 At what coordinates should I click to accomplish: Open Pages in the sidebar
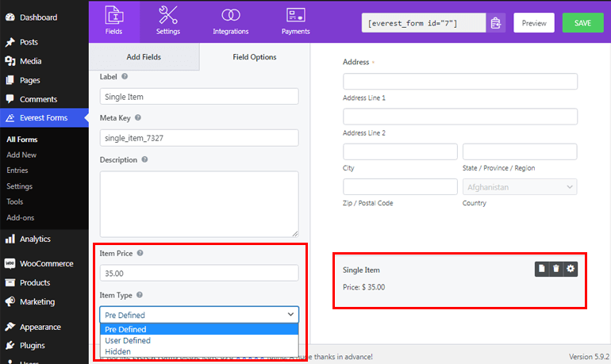[x=29, y=80]
